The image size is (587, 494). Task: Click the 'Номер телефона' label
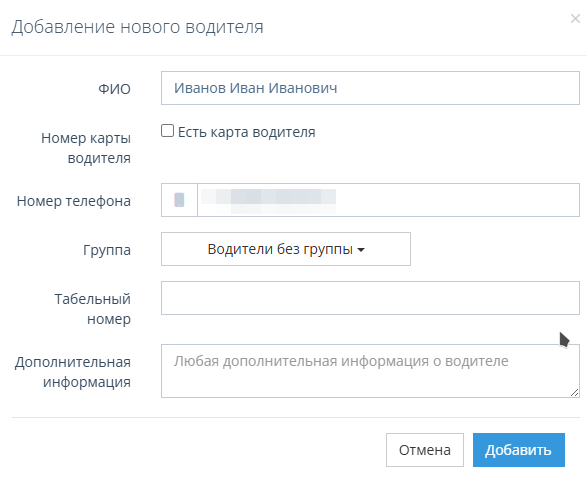pos(74,201)
